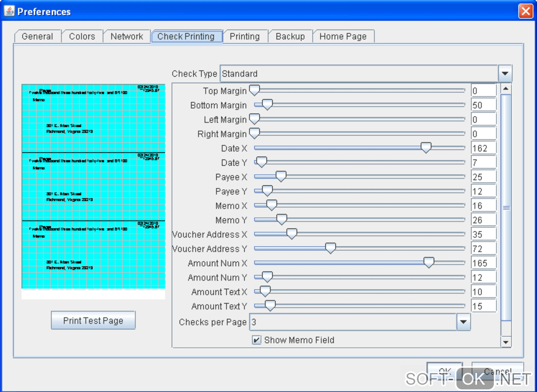This screenshot has height=392, width=537.
Task: Click the Payee X slider thumb
Action: [281, 177]
